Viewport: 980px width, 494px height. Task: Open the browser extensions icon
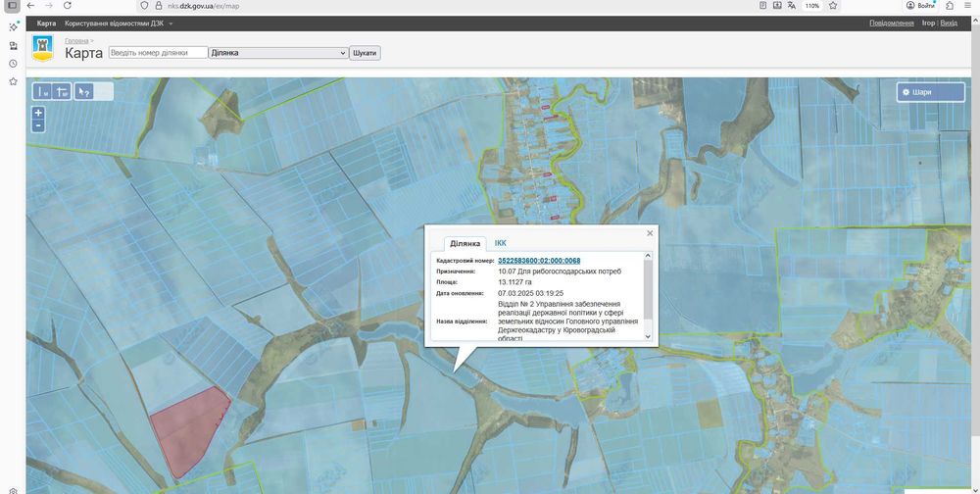coord(950,6)
